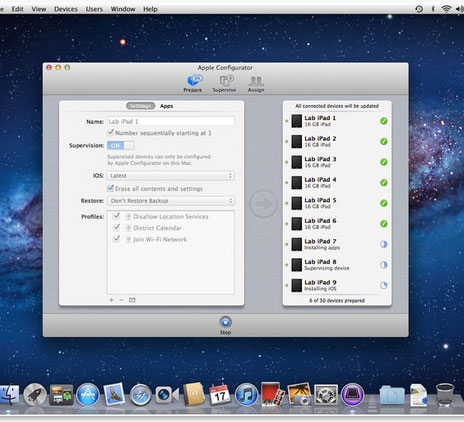Click the 6 of 30 devices prepared status

337,300
